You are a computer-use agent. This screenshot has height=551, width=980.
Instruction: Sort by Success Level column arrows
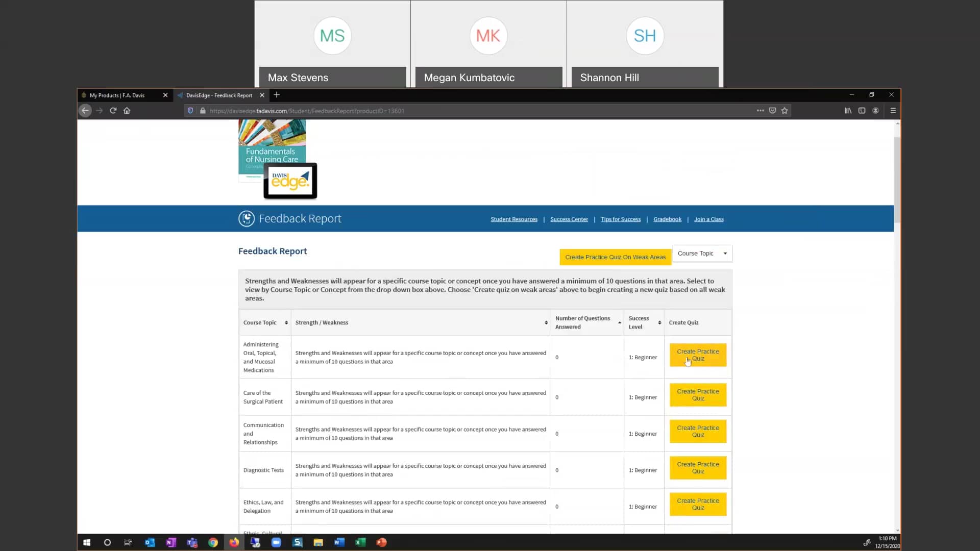[x=659, y=322]
